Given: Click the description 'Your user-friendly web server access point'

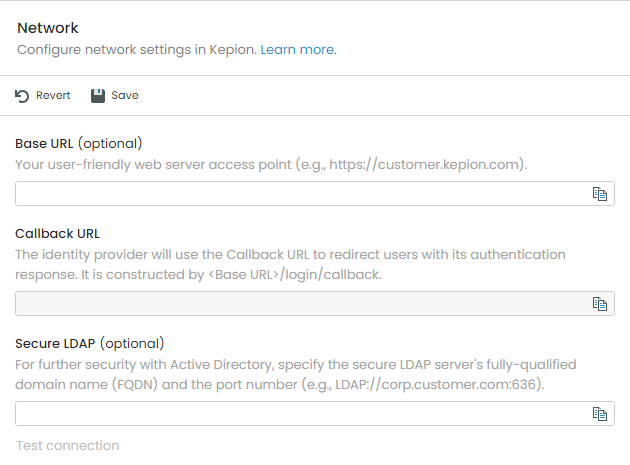Looking at the screenshot, I should (153, 164).
